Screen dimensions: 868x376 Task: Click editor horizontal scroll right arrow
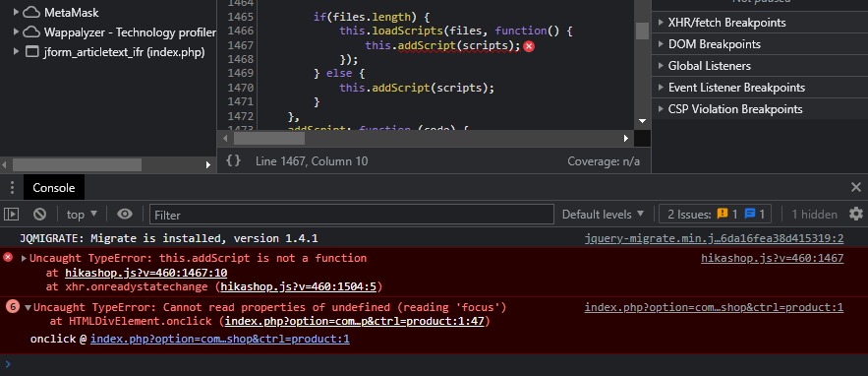coord(626,138)
